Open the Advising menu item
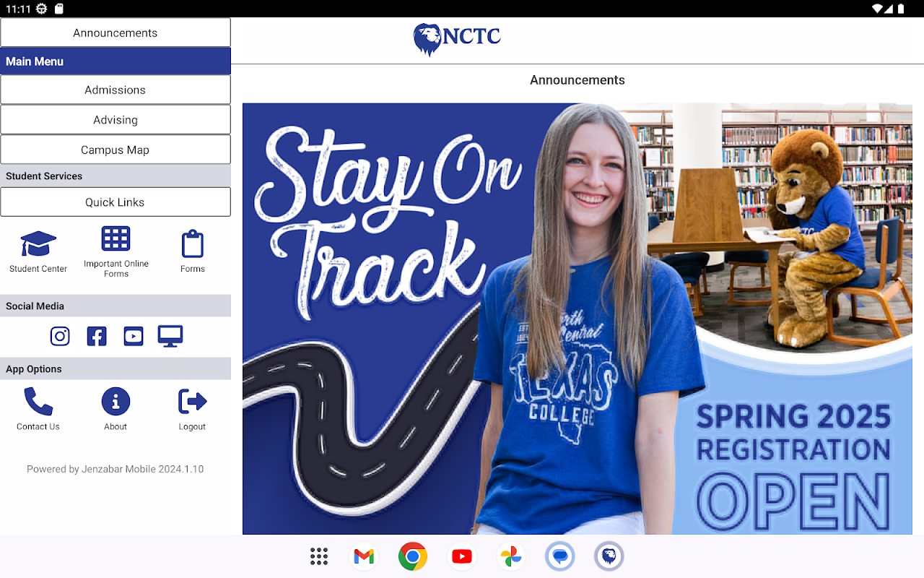The height and width of the screenshot is (578, 924). pyautogui.click(x=115, y=120)
